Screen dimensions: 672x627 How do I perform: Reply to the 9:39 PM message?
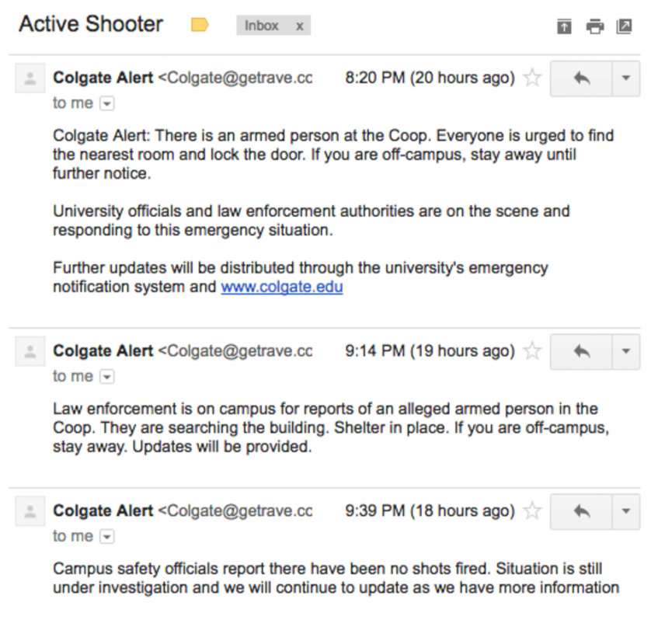coord(582,511)
